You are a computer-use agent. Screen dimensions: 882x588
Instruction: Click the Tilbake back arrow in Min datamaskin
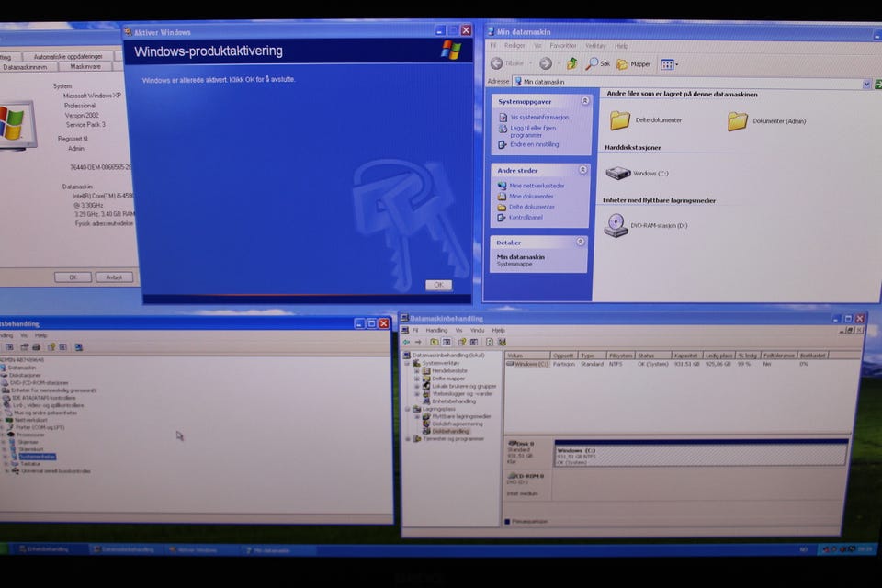click(x=497, y=63)
